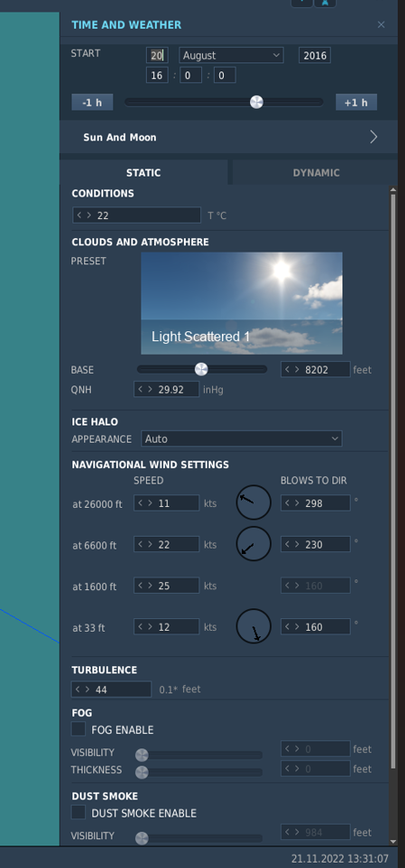
Task: Increase wind speed at 1600 ft
Action: (150, 586)
